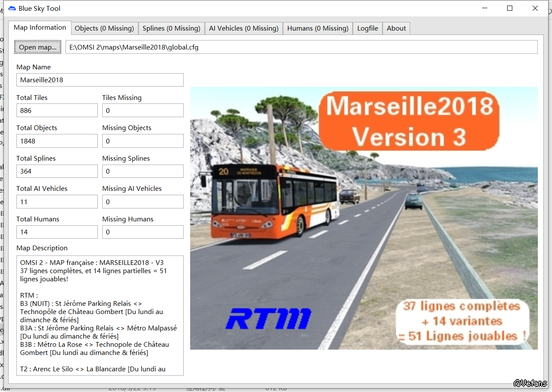
Task: Click the Blue Sky Tool cloud icon
Action: click(x=12, y=8)
